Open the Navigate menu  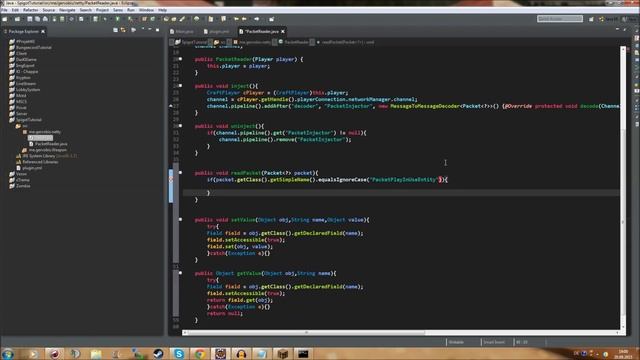(x=67, y=10)
